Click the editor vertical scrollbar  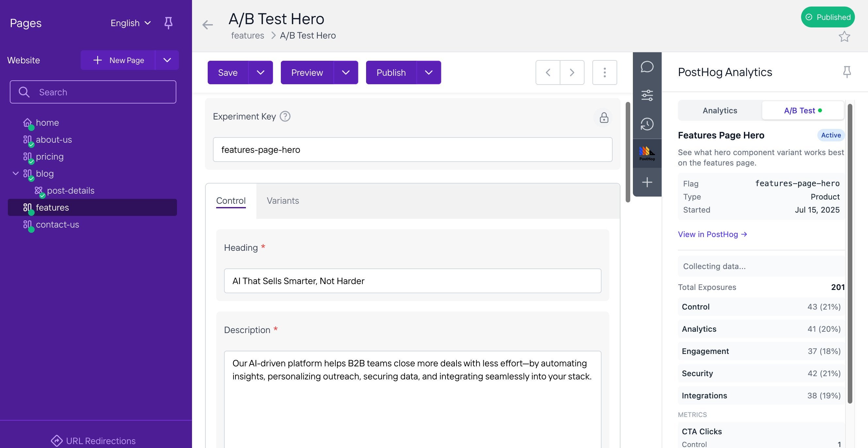pos(628,152)
